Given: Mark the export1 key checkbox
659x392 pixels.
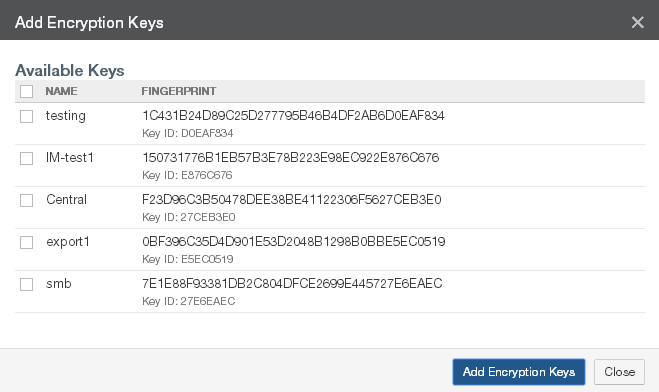Looking at the screenshot, I should [x=26, y=242].
